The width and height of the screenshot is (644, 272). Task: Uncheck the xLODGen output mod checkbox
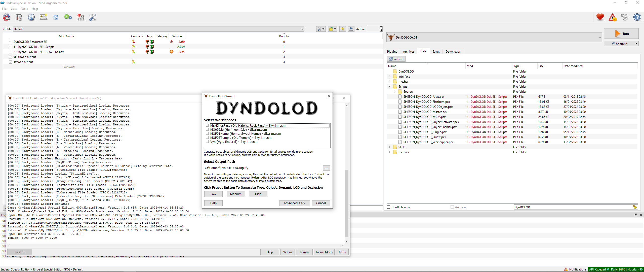[x=10, y=57]
